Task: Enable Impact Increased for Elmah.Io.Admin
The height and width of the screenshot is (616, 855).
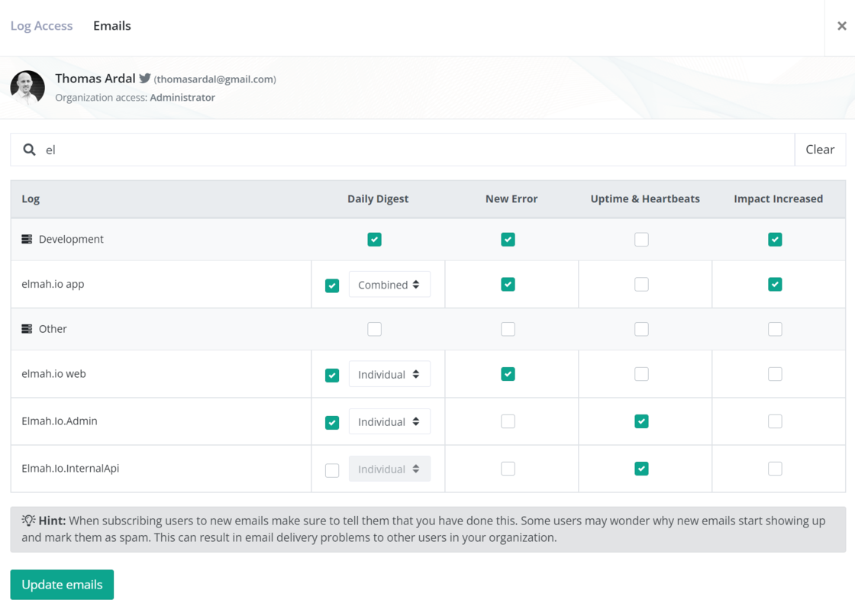Action: point(775,421)
